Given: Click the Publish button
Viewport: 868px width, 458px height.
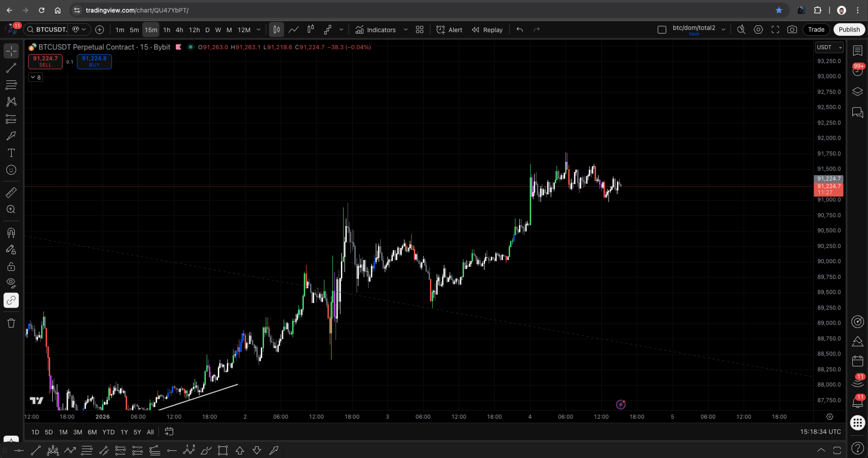Looking at the screenshot, I should pos(849,29).
